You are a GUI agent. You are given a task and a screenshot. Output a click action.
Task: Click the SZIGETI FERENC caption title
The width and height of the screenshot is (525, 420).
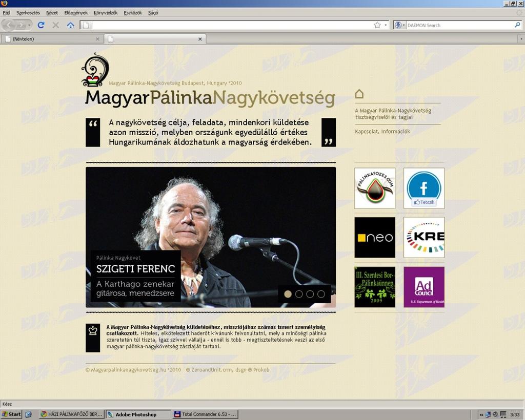(x=135, y=269)
